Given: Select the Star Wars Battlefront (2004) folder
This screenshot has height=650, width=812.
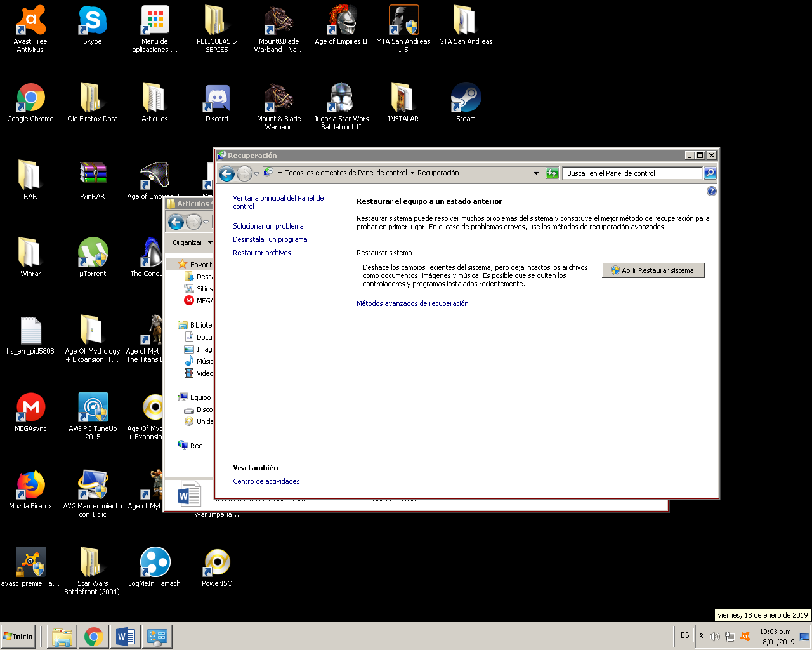Looking at the screenshot, I should (x=93, y=571).
